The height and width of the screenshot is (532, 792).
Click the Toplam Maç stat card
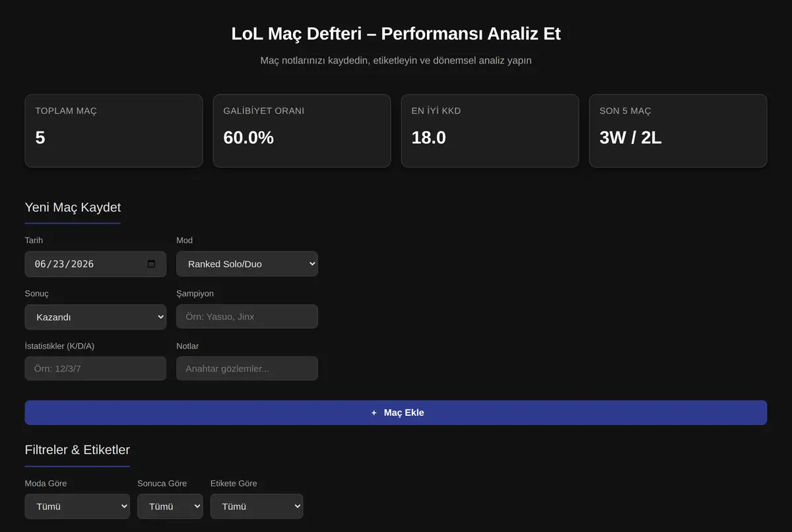click(114, 131)
